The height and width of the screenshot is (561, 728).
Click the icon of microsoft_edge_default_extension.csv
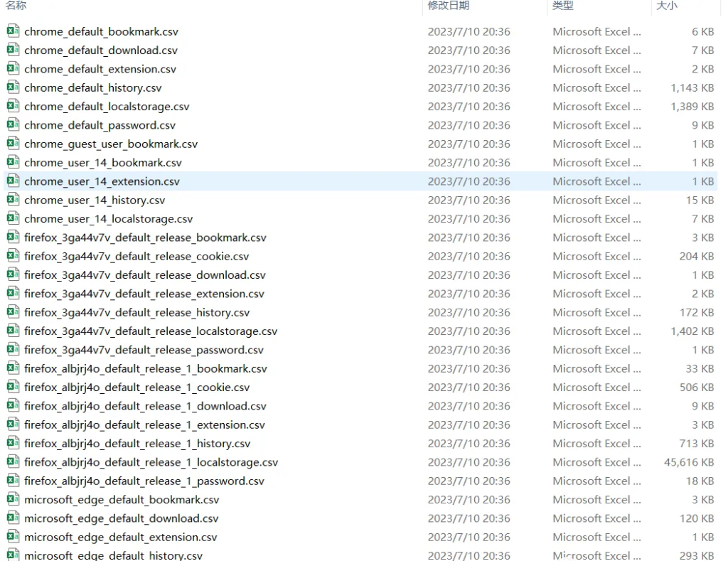[13, 537]
